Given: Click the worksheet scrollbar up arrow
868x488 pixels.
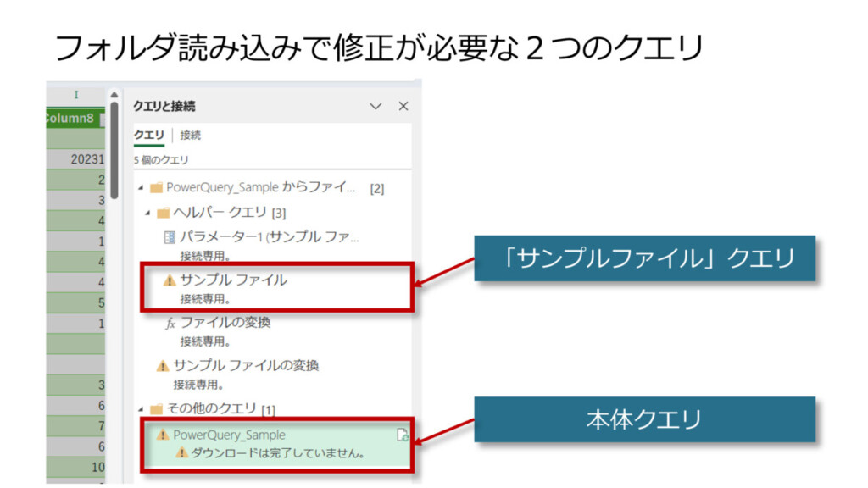Looking at the screenshot, I should tap(114, 95).
